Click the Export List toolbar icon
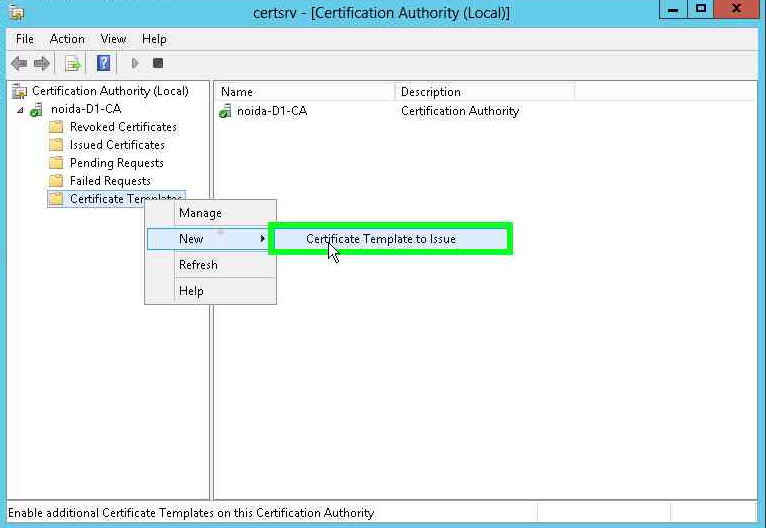Image resolution: width=766 pixels, height=528 pixels. 73,63
